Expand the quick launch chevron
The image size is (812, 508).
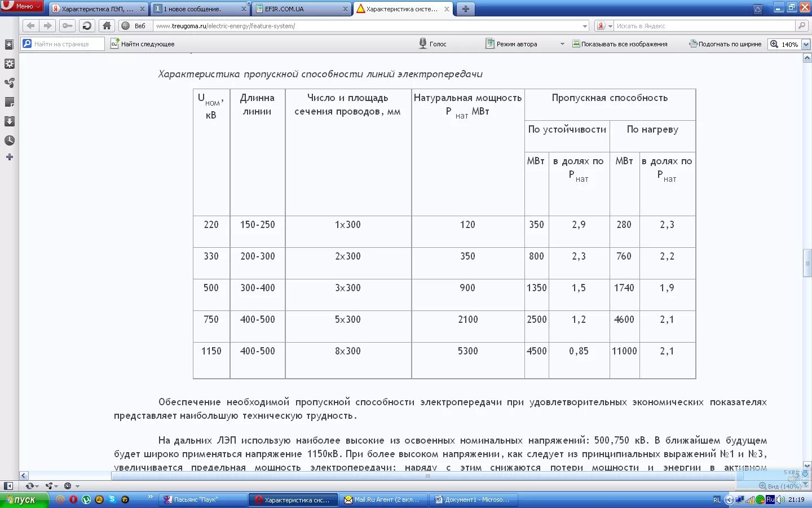pos(150,497)
